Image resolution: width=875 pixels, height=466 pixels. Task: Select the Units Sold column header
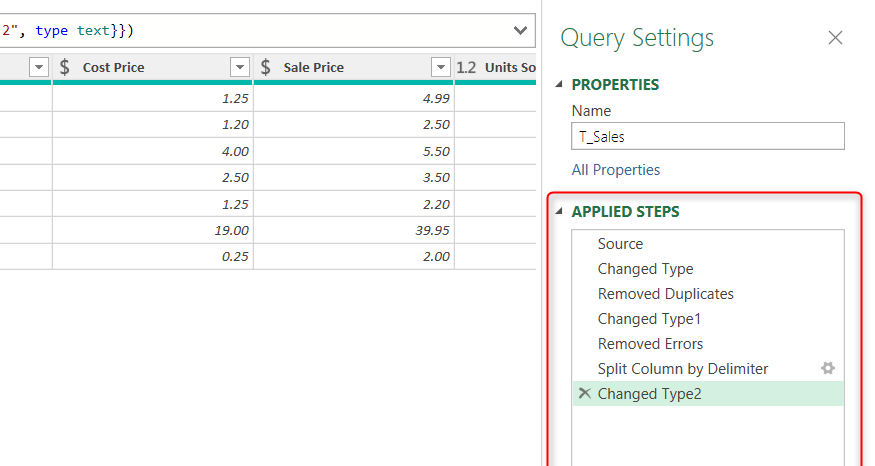510,68
